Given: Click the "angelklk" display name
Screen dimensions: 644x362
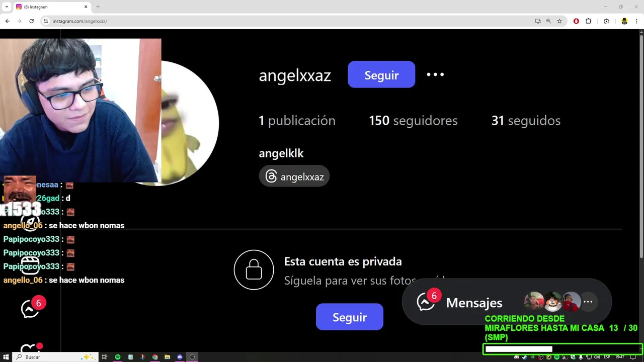Looking at the screenshot, I should (281, 153).
